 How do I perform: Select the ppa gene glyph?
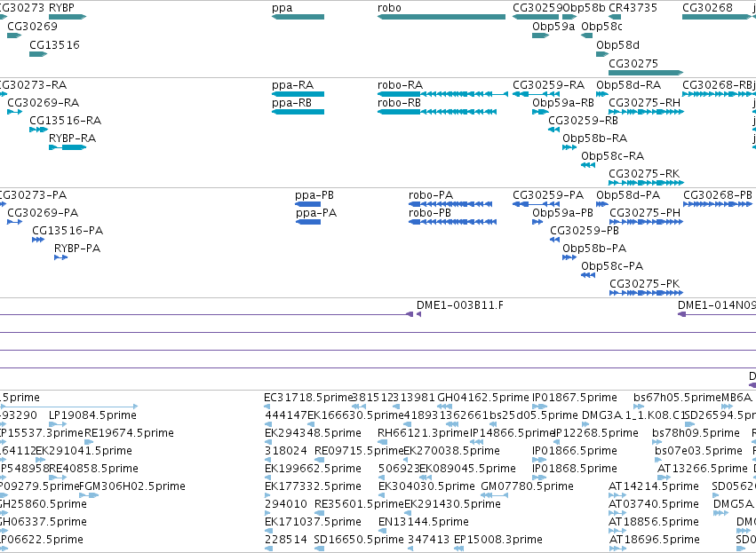tap(298, 17)
